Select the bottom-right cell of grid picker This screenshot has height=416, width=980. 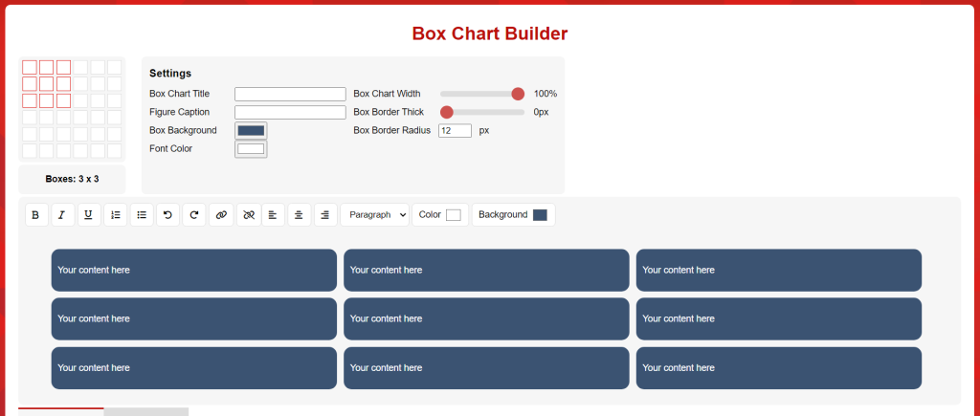pos(115,150)
